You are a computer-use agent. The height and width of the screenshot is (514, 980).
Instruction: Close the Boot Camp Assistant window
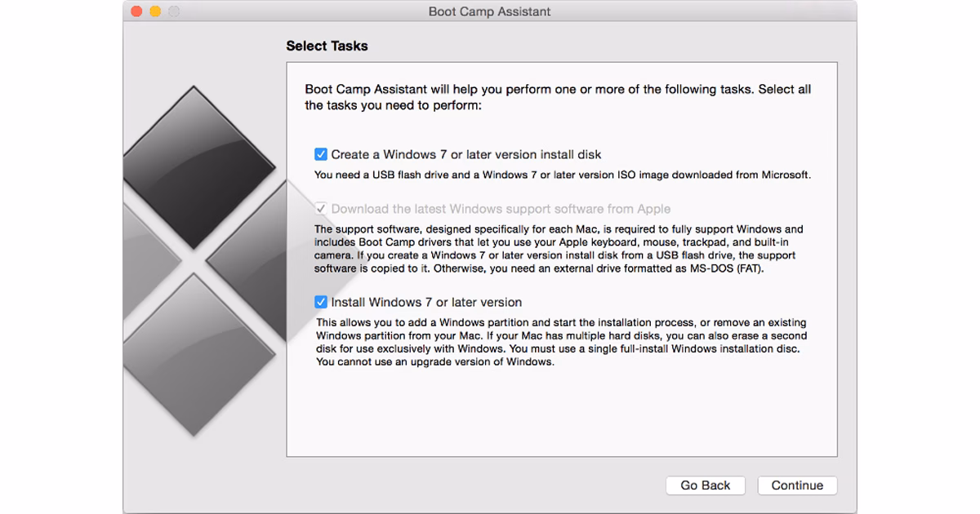pyautogui.click(x=136, y=11)
